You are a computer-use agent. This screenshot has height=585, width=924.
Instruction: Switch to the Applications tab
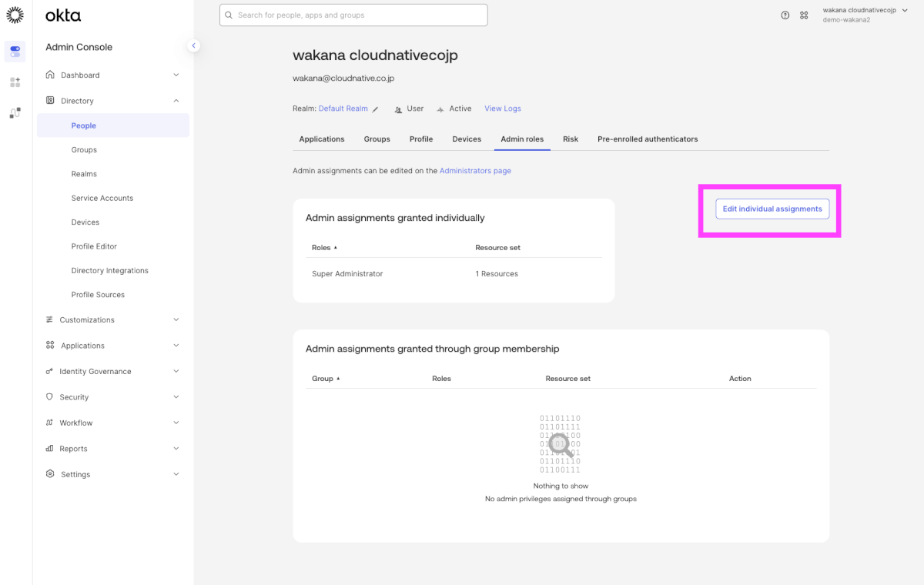point(321,139)
